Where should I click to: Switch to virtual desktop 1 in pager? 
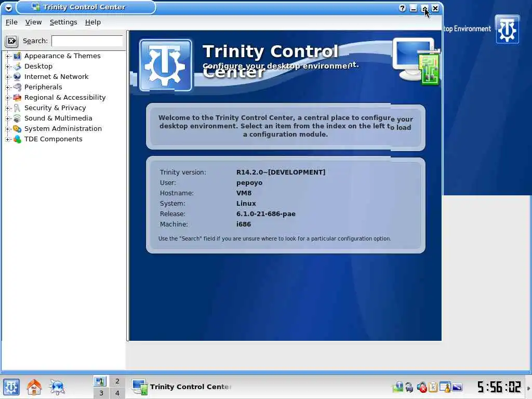tap(100, 381)
